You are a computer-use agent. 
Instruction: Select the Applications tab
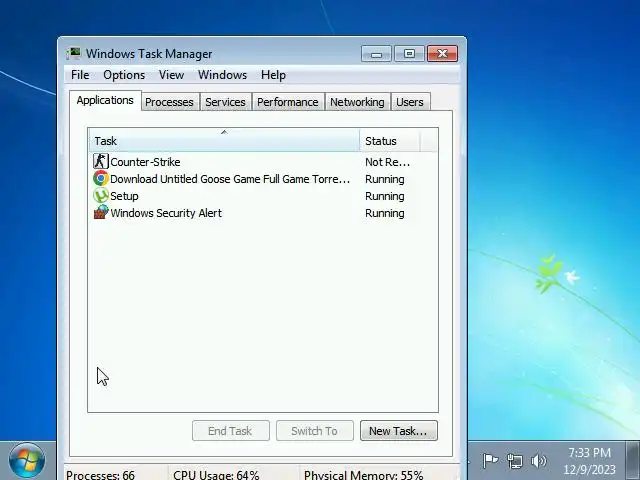(x=105, y=100)
